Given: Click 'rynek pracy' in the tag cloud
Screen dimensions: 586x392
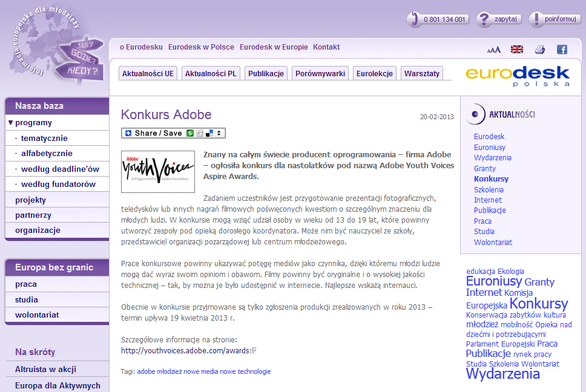Looking at the screenshot, I should point(532,354).
